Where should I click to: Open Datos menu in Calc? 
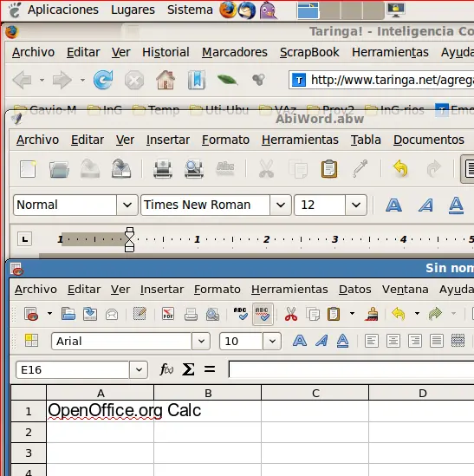(x=354, y=290)
